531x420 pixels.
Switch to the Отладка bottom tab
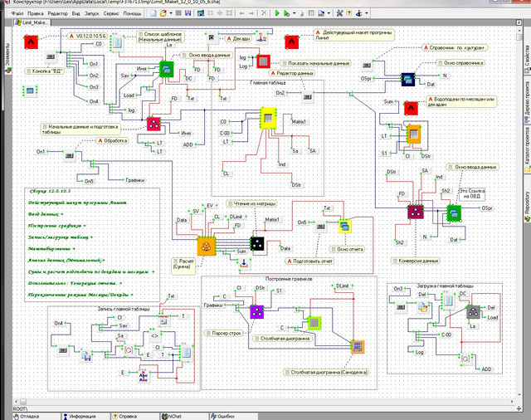[x=27, y=415]
